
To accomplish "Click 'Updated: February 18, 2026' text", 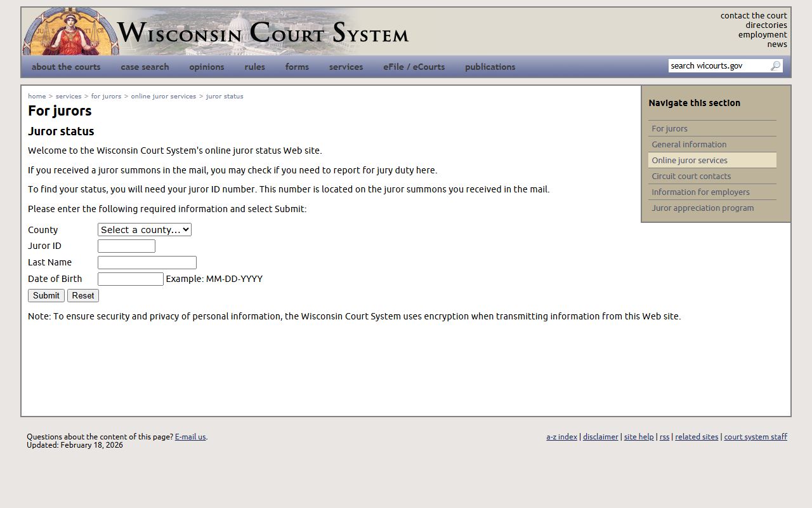I will click(75, 445).
